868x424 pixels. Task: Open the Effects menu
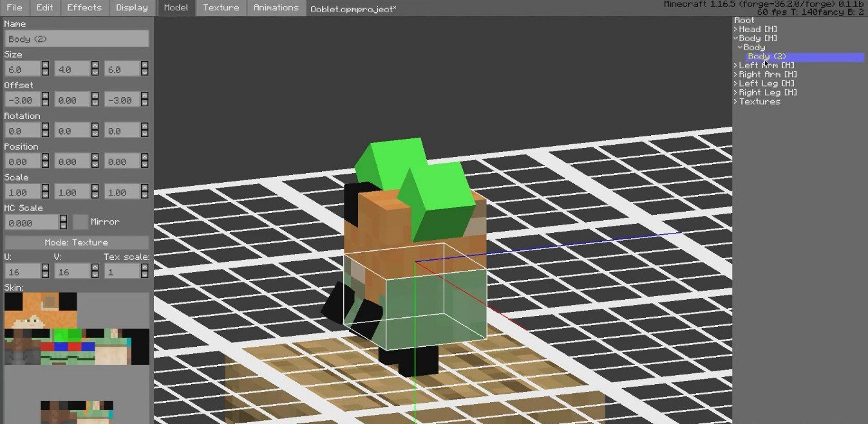(x=84, y=8)
